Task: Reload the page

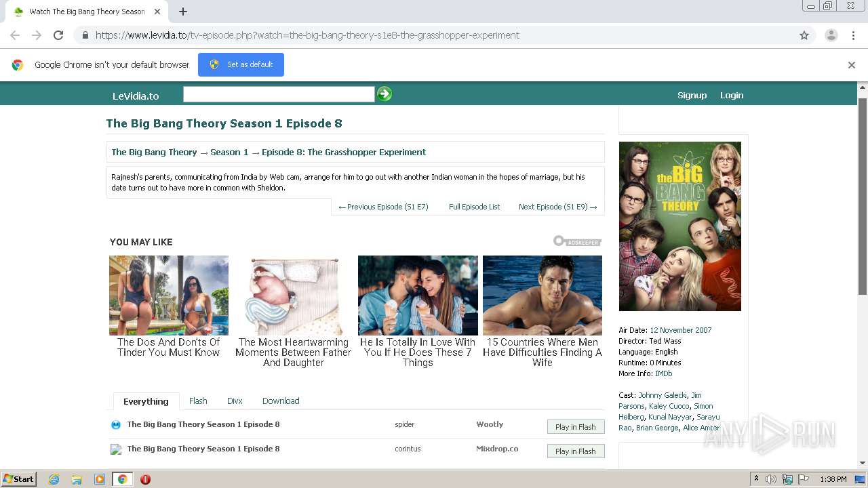Action: pyautogui.click(x=58, y=35)
